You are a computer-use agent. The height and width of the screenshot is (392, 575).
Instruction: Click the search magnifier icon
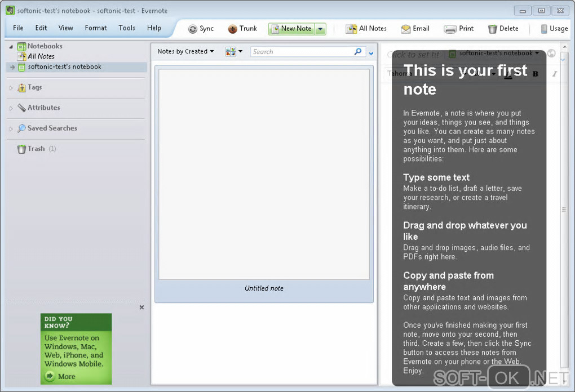coord(359,51)
